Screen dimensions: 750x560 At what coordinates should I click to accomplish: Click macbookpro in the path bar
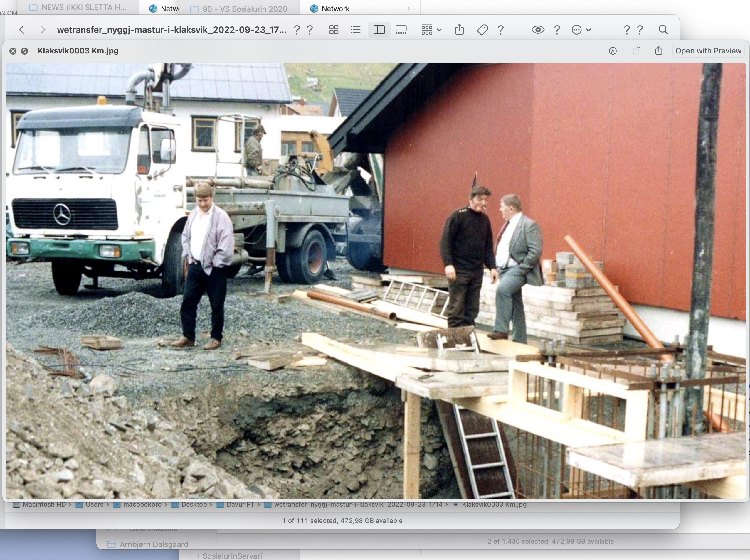pyautogui.click(x=137, y=504)
